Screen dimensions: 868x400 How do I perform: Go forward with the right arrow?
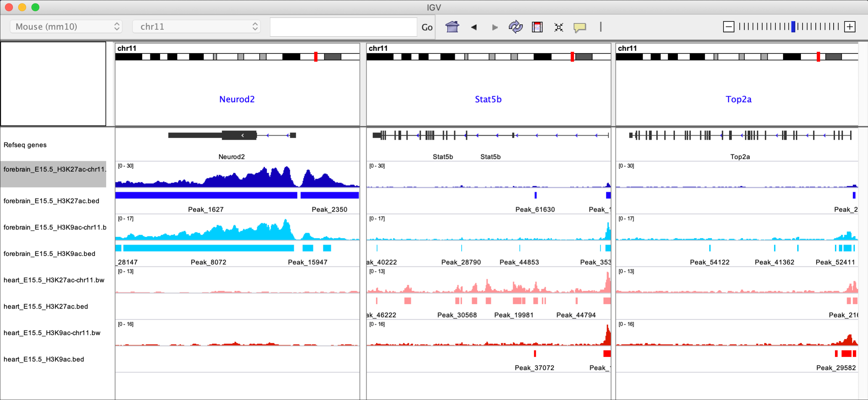(495, 27)
